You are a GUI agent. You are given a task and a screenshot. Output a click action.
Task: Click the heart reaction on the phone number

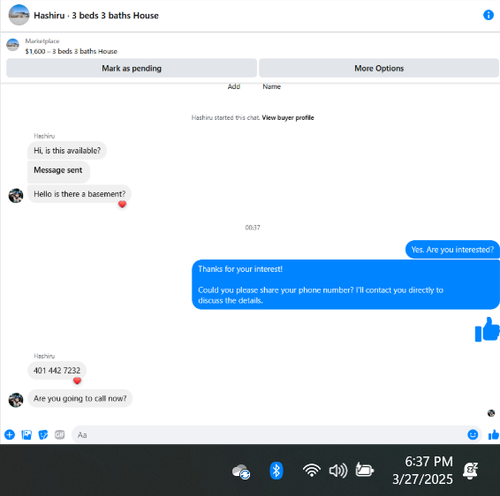coord(77,381)
